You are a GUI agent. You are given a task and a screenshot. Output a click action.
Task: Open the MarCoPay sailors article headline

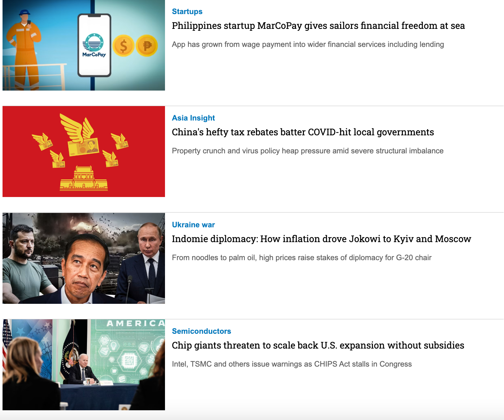tap(318, 26)
